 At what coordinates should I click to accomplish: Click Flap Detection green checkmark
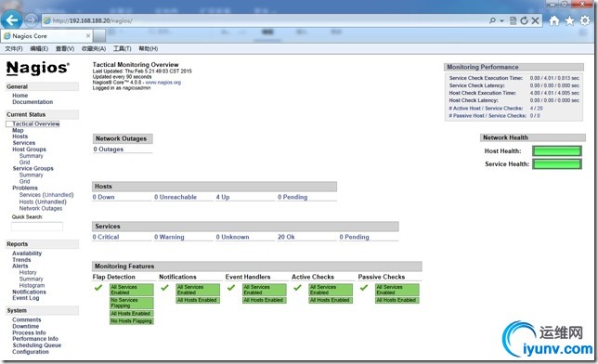[x=98, y=288]
